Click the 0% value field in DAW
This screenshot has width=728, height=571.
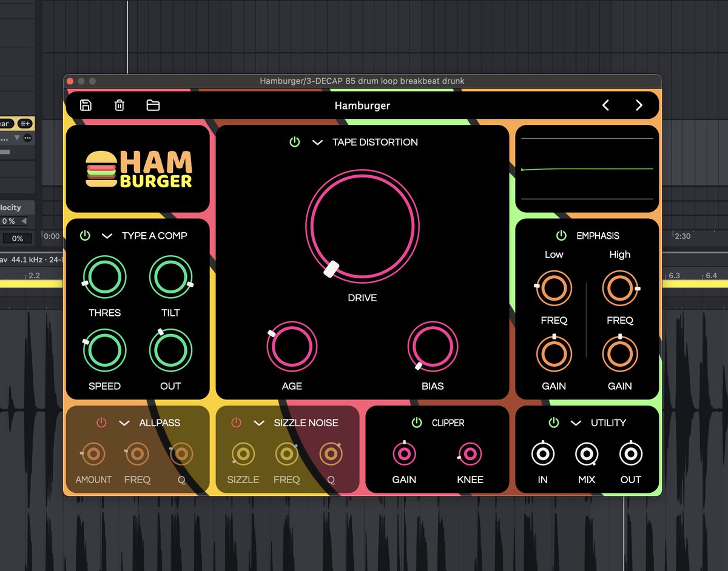pos(18,238)
